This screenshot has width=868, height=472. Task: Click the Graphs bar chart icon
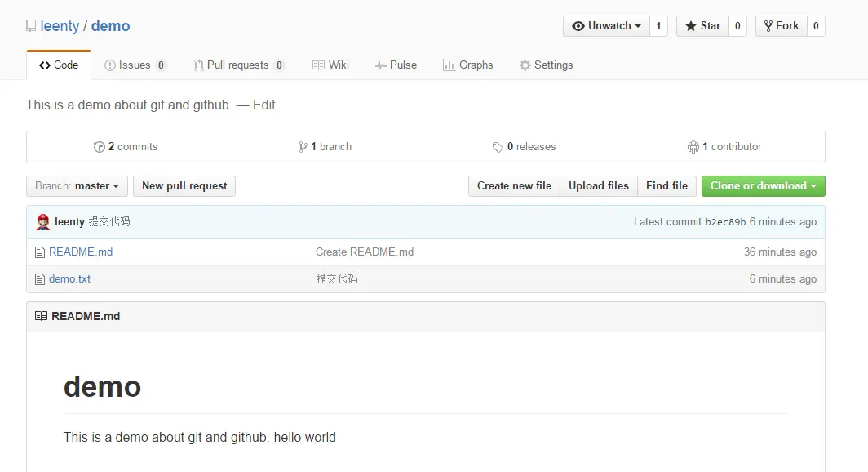click(449, 65)
